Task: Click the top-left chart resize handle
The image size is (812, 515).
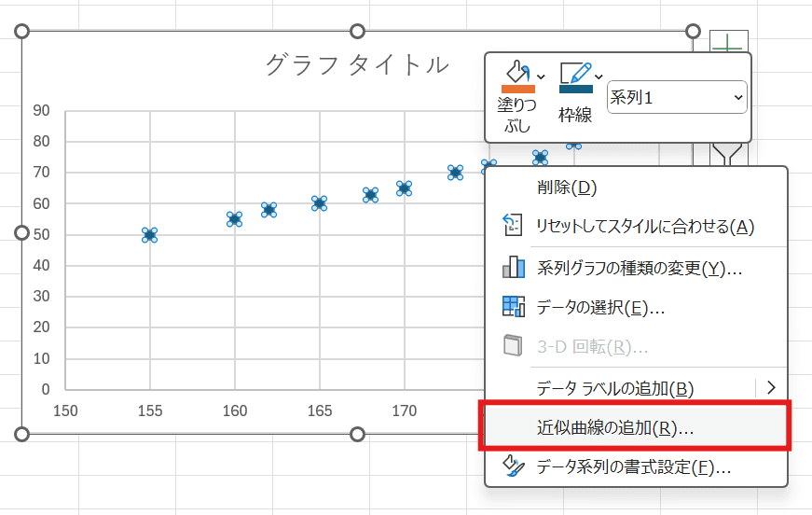Action: tap(23, 32)
